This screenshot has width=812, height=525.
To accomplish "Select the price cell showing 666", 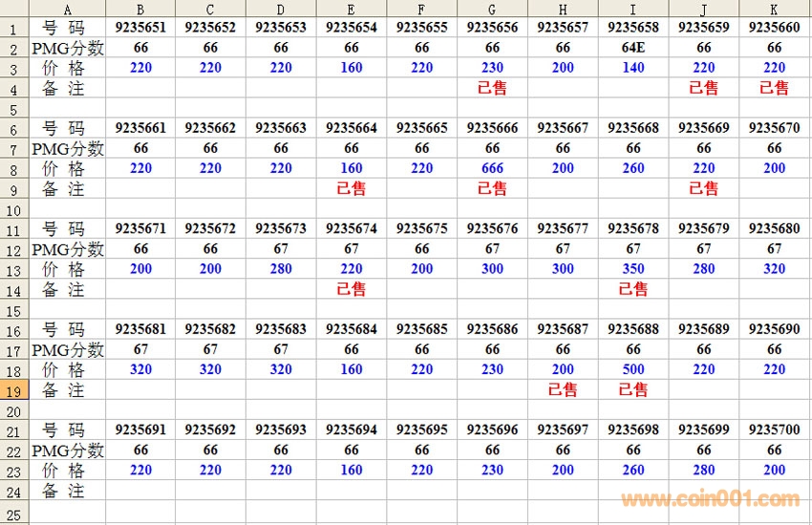I will click(x=492, y=168).
